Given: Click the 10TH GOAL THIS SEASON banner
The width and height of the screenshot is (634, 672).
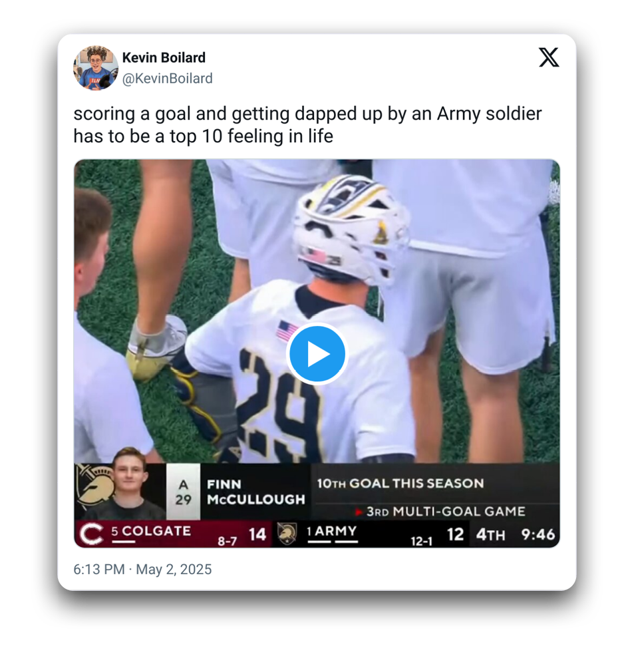Looking at the screenshot, I should click(400, 484).
